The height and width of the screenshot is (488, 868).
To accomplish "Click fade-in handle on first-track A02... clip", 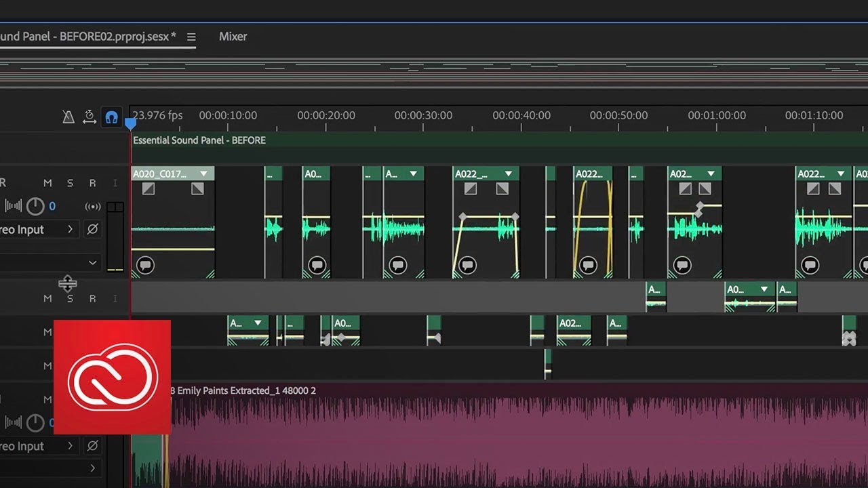I will point(686,189).
